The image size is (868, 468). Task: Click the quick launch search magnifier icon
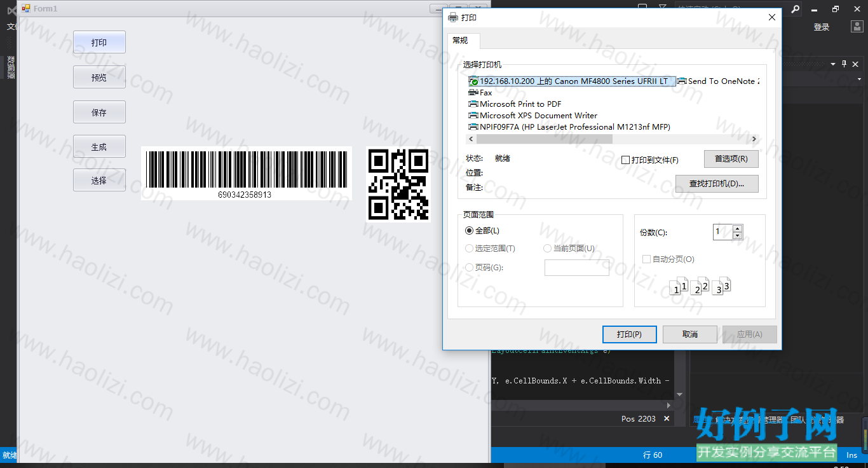795,10
